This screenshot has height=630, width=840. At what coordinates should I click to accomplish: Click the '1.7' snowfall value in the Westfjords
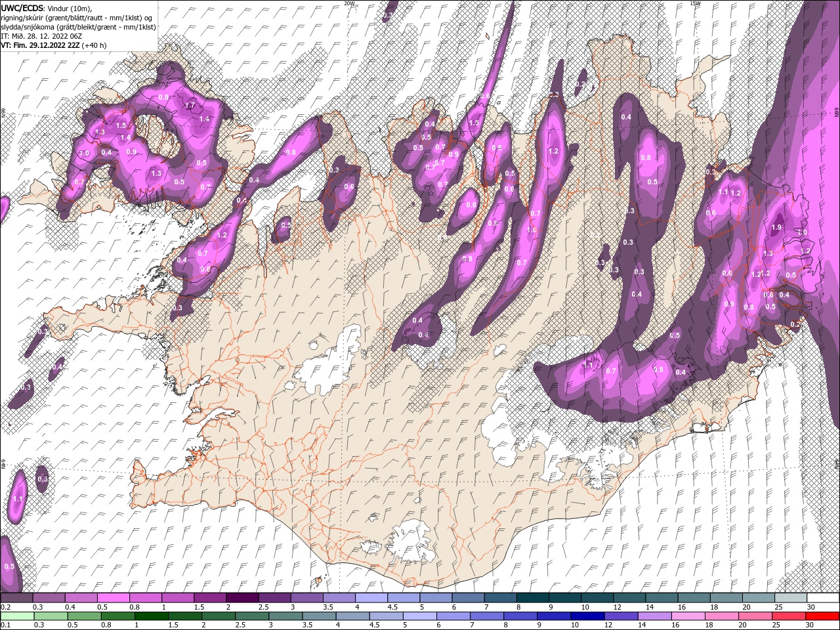(x=190, y=105)
